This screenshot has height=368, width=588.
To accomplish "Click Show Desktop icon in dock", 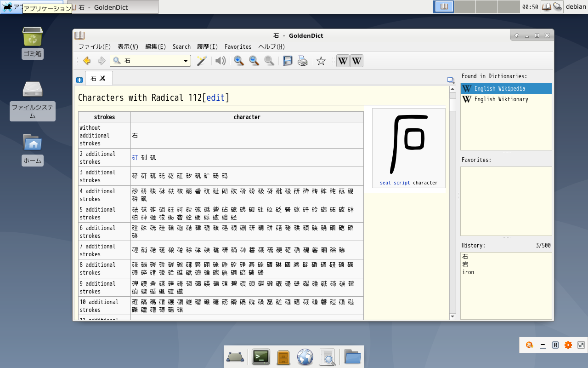I will point(235,357).
